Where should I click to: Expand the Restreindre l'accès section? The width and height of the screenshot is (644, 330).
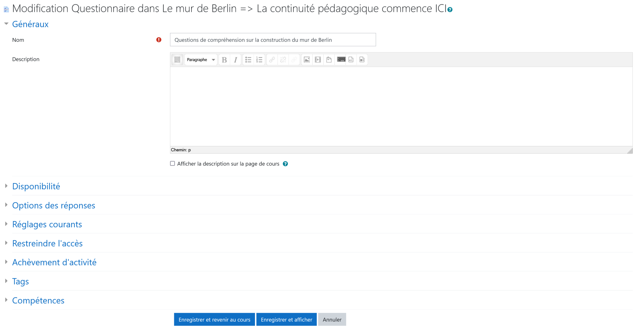pyautogui.click(x=47, y=243)
